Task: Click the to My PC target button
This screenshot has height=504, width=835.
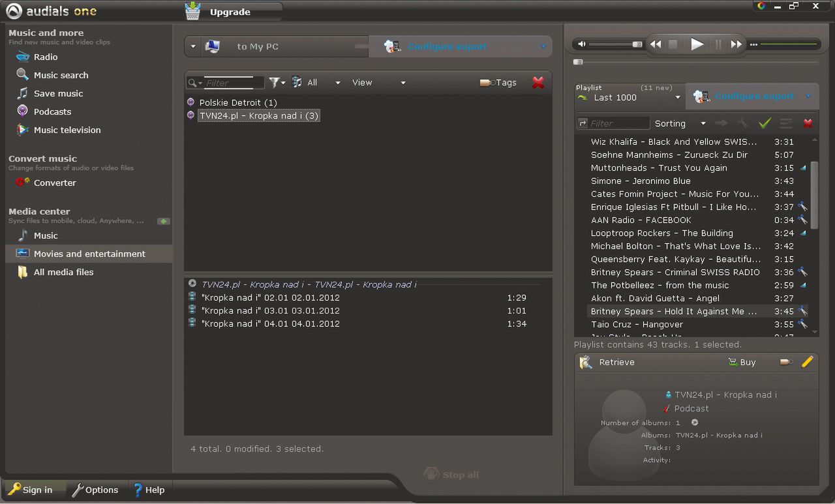Action: [x=284, y=46]
